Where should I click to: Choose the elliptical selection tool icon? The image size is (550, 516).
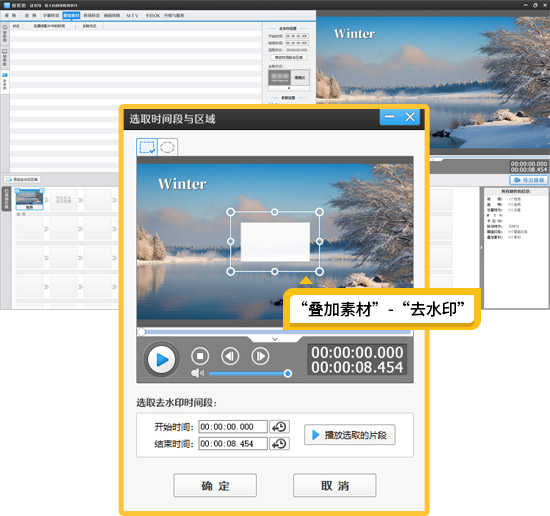coord(167,147)
